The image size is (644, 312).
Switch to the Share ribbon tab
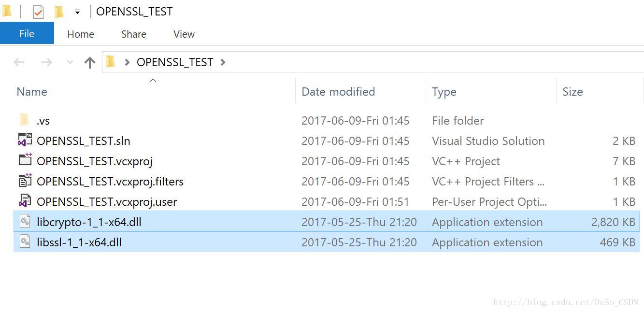(134, 34)
